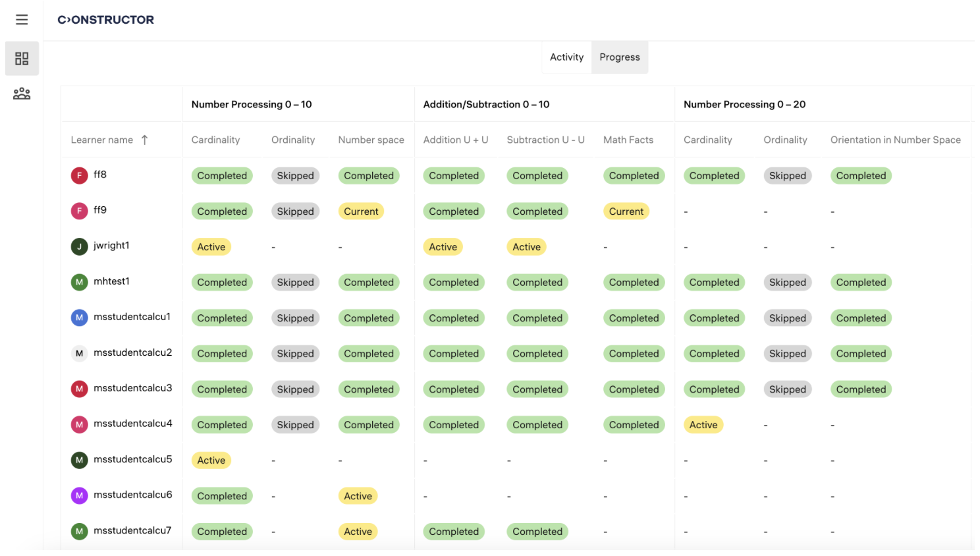Screen dimensions: 980x556
Task: Click the Learner name column header
Action: [102, 140]
